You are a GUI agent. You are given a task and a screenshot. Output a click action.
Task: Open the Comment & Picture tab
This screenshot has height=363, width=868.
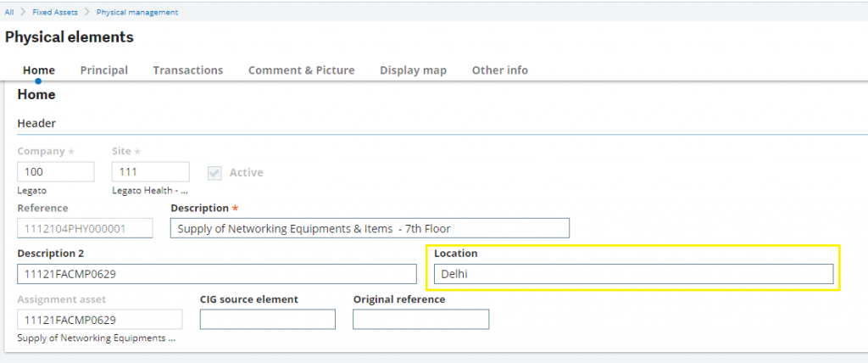click(x=301, y=70)
